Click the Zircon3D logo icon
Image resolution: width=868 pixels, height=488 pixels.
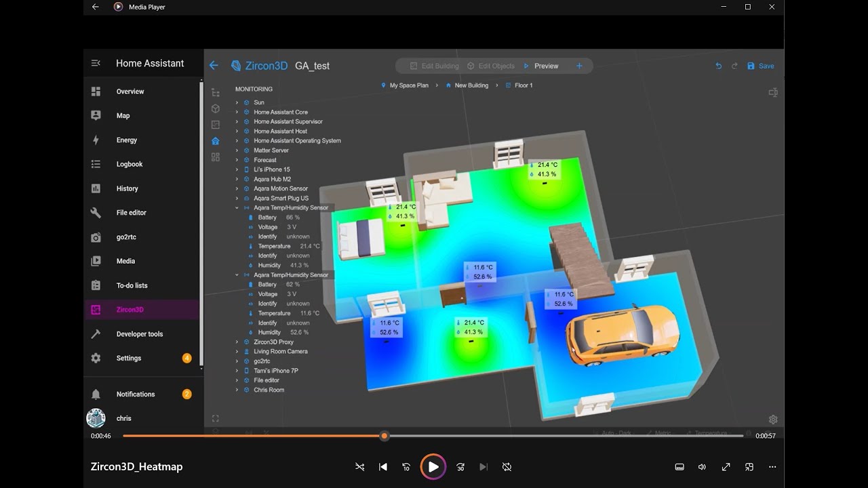[x=236, y=66]
